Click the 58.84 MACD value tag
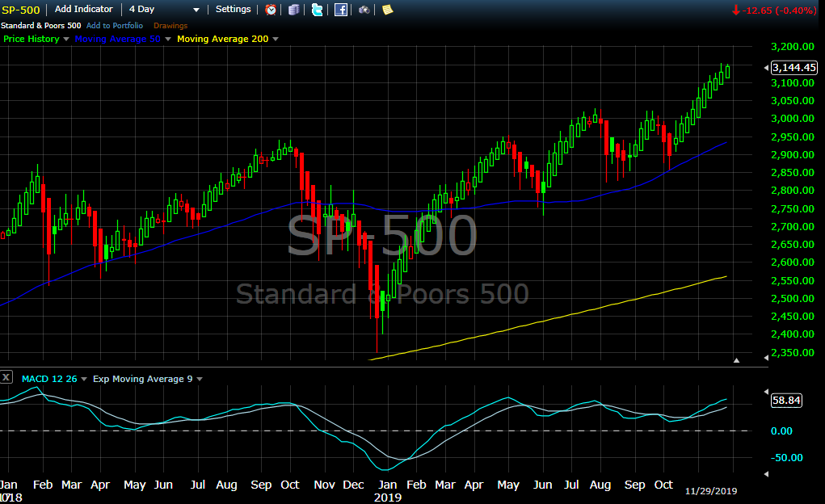The image size is (825, 504). click(786, 401)
